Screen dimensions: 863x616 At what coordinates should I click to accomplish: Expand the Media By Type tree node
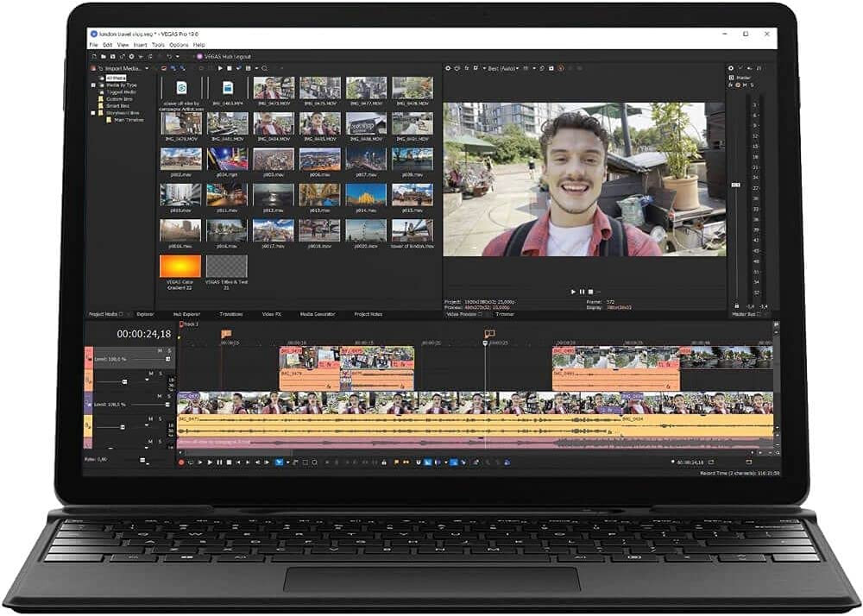tap(93, 85)
